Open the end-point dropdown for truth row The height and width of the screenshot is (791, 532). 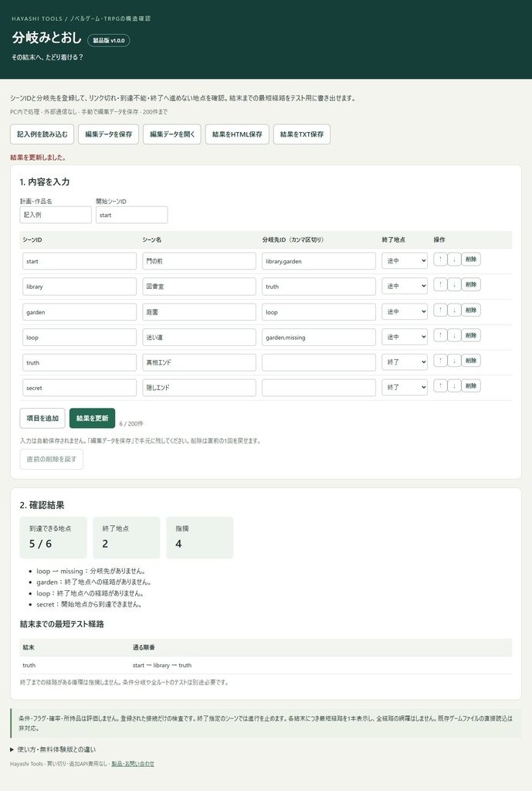coord(405,362)
